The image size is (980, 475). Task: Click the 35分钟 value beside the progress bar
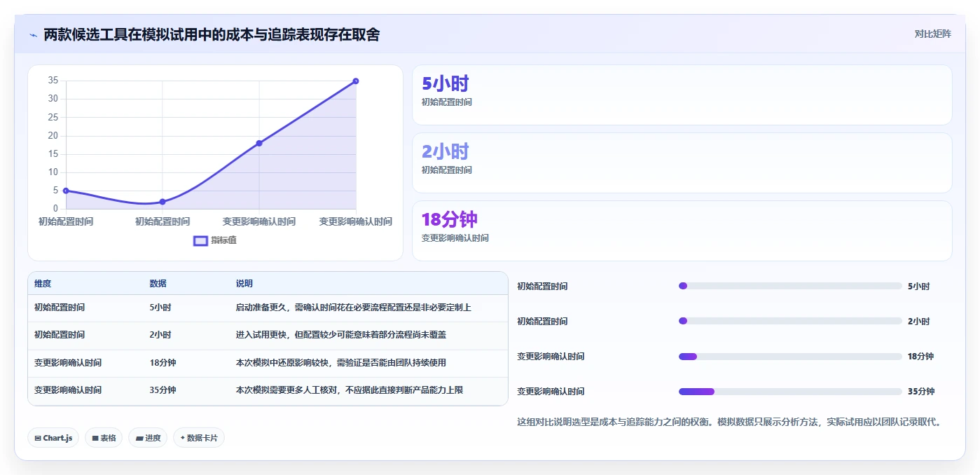921,392
